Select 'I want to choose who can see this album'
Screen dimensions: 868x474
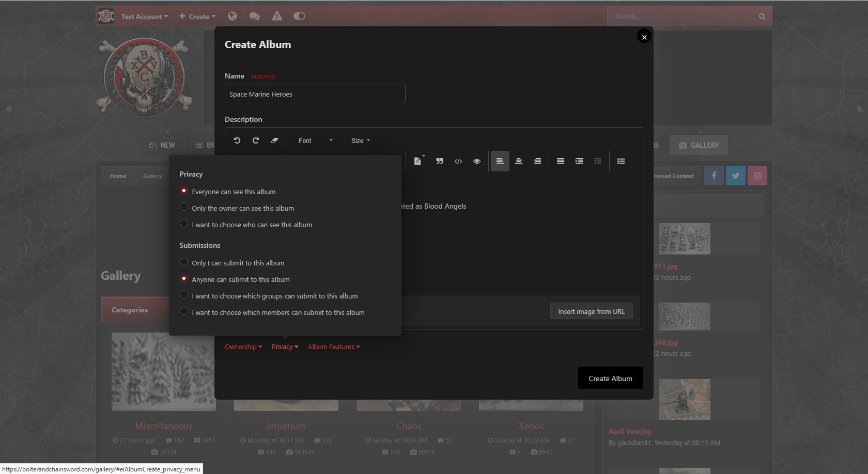pyautogui.click(x=184, y=224)
